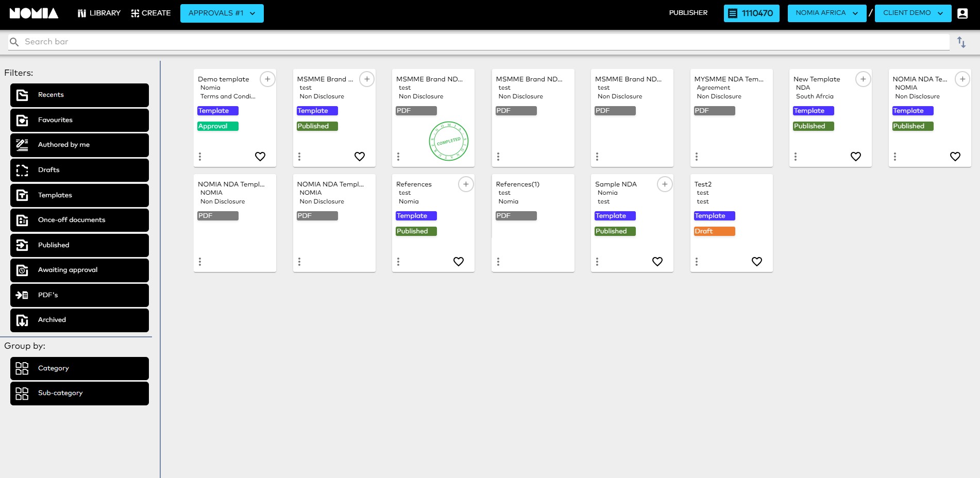Screen dimensions: 980x478
Task: Open the MYSMME NDA Tem... document card
Action: coord(731,118)
